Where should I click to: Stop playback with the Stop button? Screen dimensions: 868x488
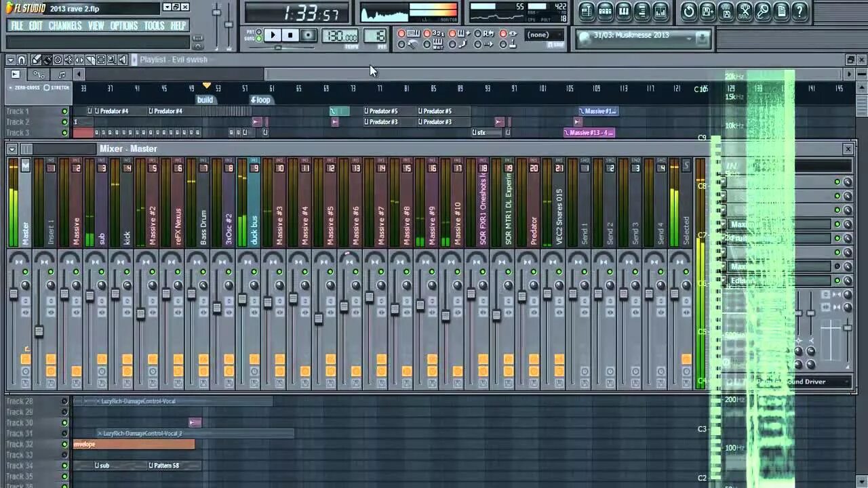point(290,35)
